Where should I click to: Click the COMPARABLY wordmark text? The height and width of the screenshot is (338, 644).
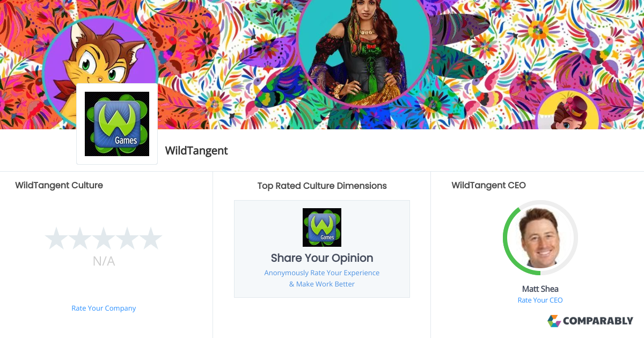pyautogui.click(x=598, y=321)
